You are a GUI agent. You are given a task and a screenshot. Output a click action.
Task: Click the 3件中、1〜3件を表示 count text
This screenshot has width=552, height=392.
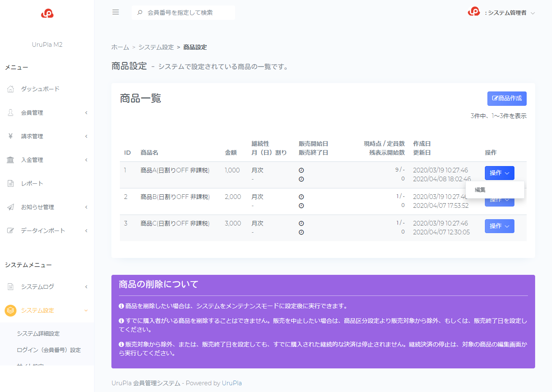pyautogui.click(x=498, y=116)
